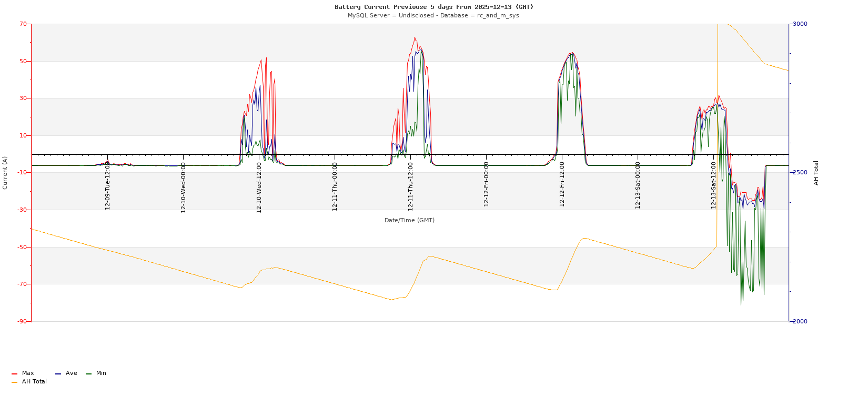This screenshot has height=395, width=868.
Task: Click the MySQL Server subtitle text
Action: tap(433, 16)
